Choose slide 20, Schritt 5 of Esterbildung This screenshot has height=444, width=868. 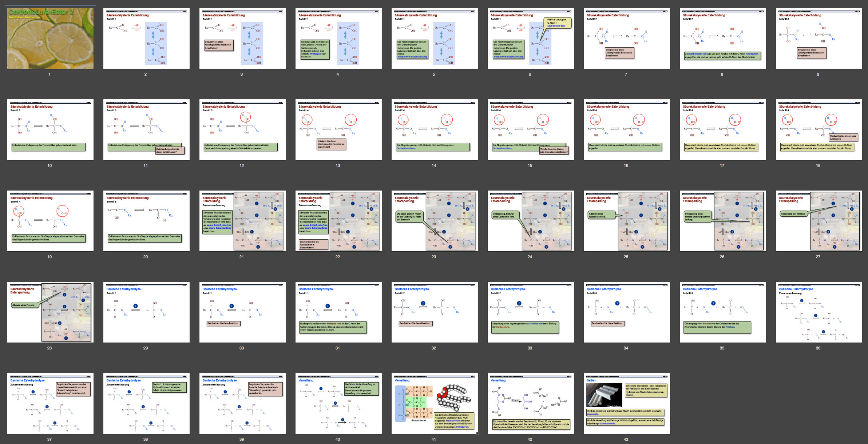click(146, 221)
